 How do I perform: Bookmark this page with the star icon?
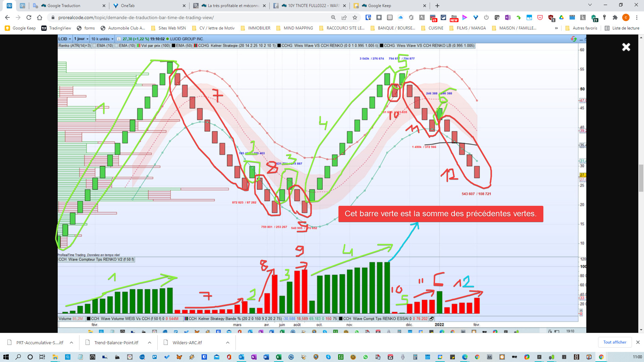[x=355, y=17]
